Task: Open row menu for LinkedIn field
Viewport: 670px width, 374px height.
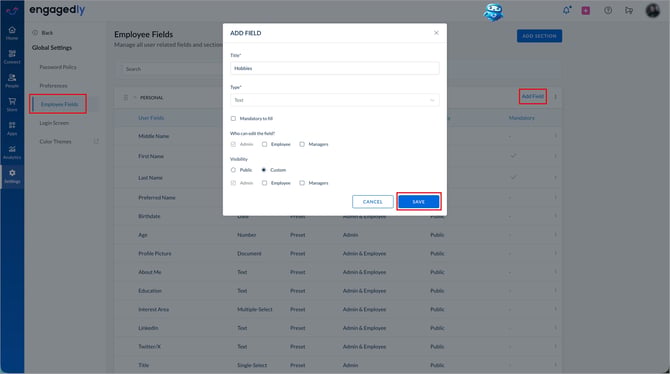Action: (555, 328)
